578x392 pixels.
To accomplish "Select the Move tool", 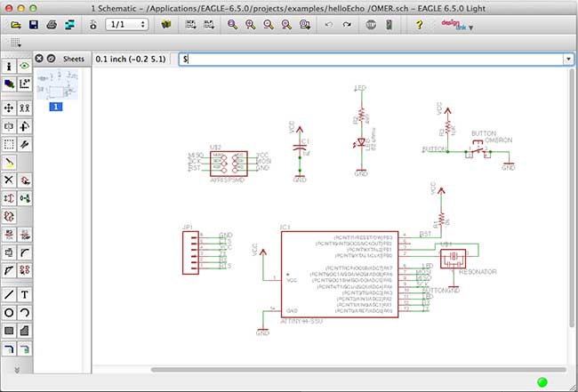I will [x=9, y=108].
